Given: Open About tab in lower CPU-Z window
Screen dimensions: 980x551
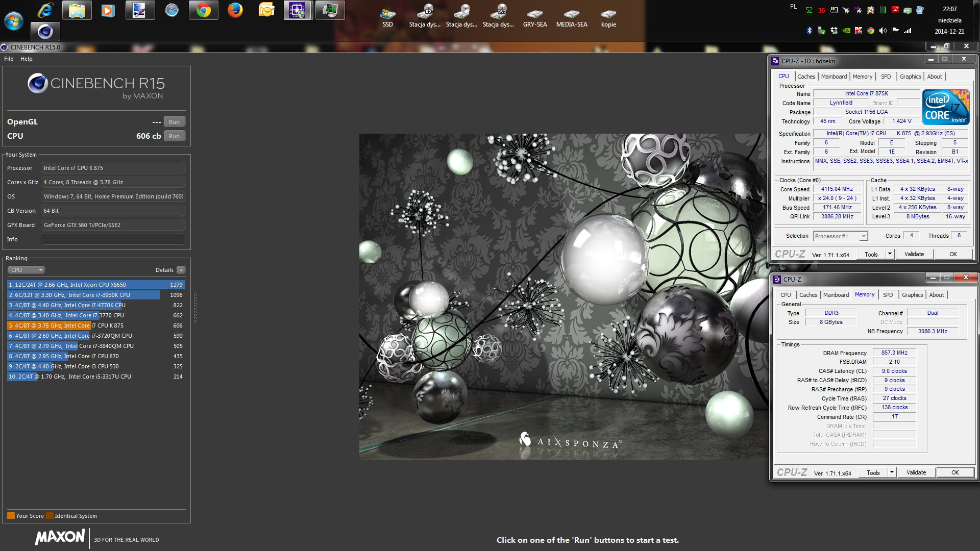Looking at the screenshot, I should coord(937,295).
